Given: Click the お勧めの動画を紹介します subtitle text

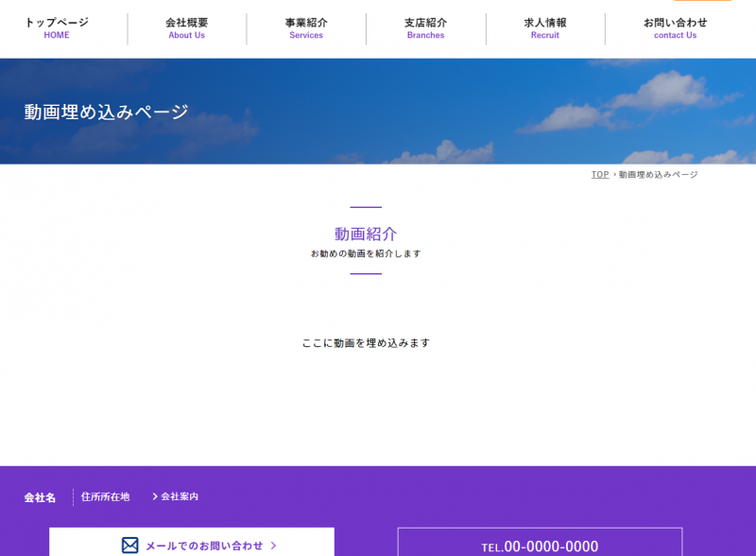Looking at the screenshot, I should click(366, 253).
